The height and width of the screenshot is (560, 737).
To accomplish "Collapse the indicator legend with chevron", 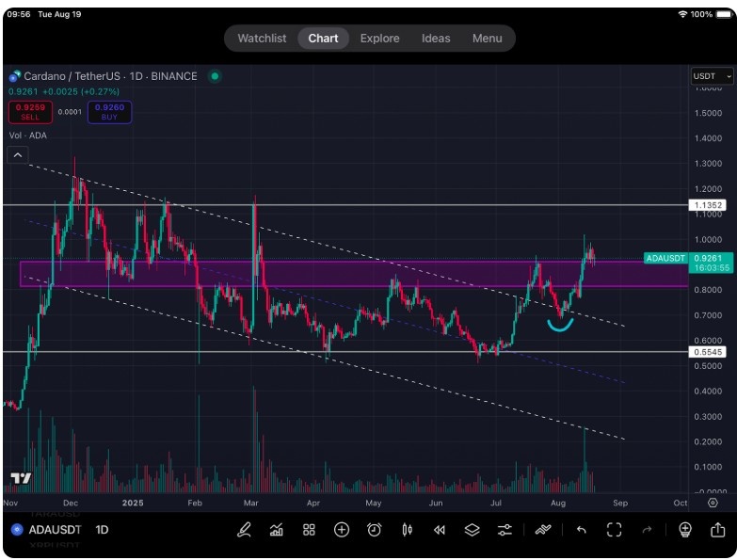I will coord(18,154).
